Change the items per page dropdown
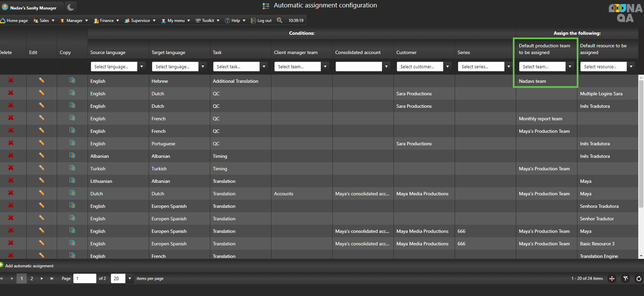 [x=130, y=279]
